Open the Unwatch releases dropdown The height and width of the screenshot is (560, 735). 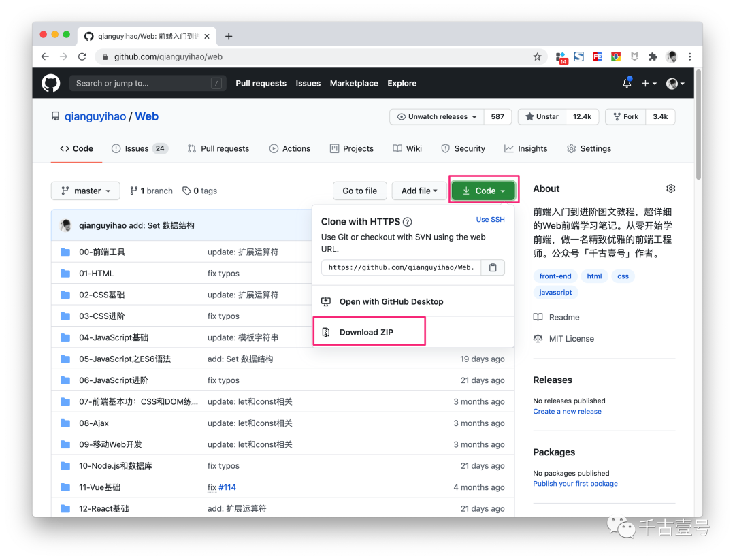[x=437, y=116]
